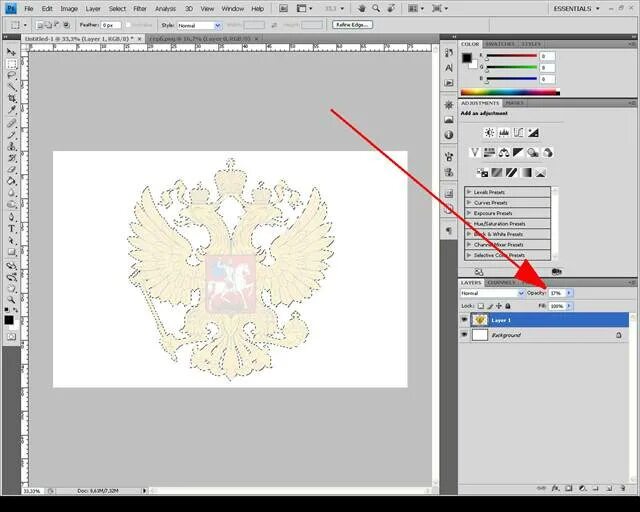Add a Black & White adjustment
This screenshot has width=640, height=512.
coord(518,153)
